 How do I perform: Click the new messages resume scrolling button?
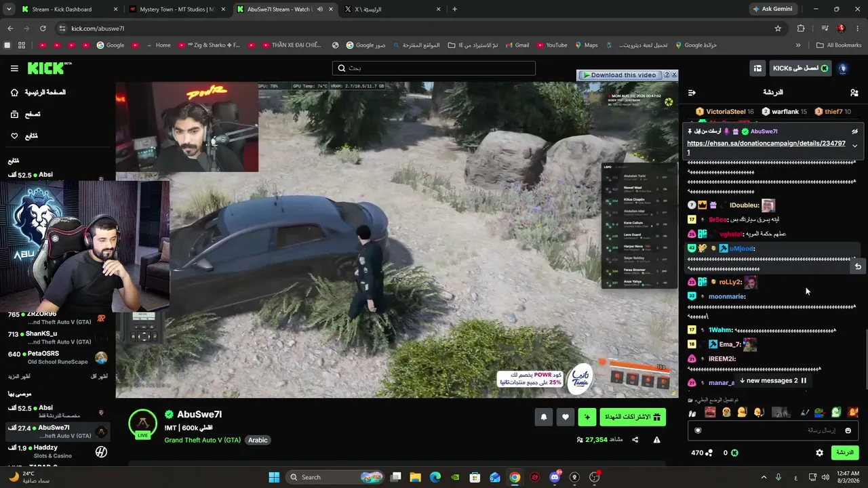(x=773, y=381)
